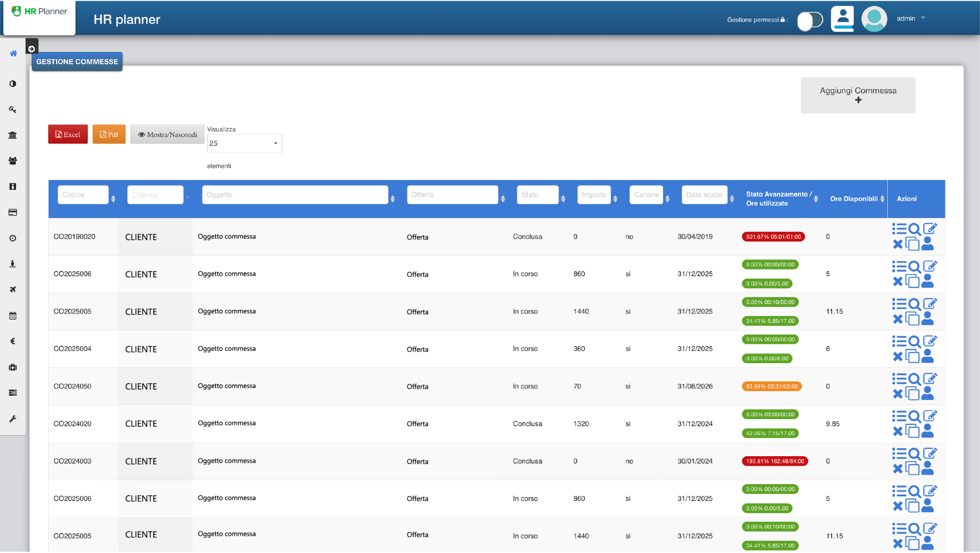Open the calendar sidebar icon
Image resolution: width=980 pixels, height=553 pixels.
tap(13, 316)
